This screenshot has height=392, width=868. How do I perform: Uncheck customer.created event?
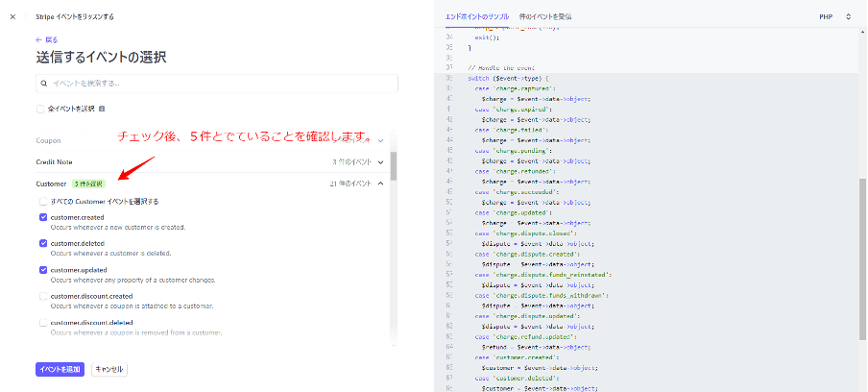point(43,218)
